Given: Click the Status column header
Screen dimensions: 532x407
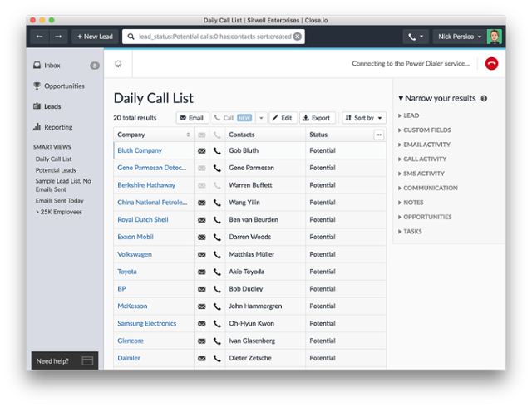Looking at the screenshot, I should click(x=318, y=135).
